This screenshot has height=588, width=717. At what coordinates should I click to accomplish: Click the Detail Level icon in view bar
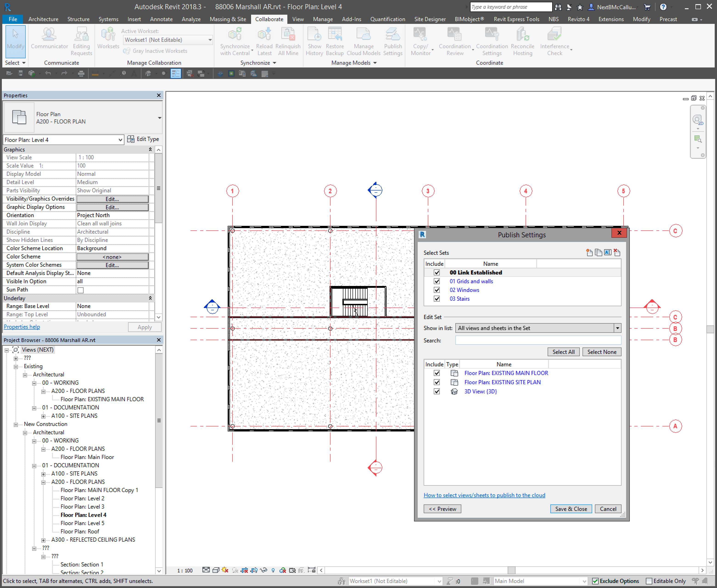click(206, 570)
